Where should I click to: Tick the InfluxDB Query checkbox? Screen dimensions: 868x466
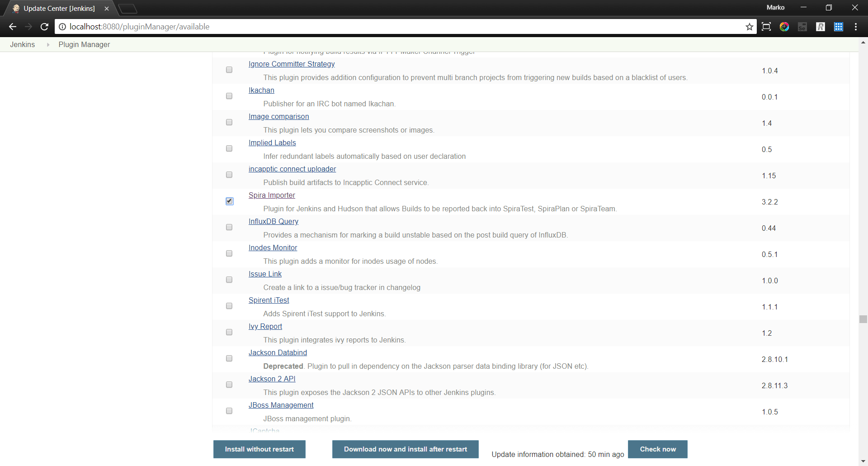tap(229, 227)
